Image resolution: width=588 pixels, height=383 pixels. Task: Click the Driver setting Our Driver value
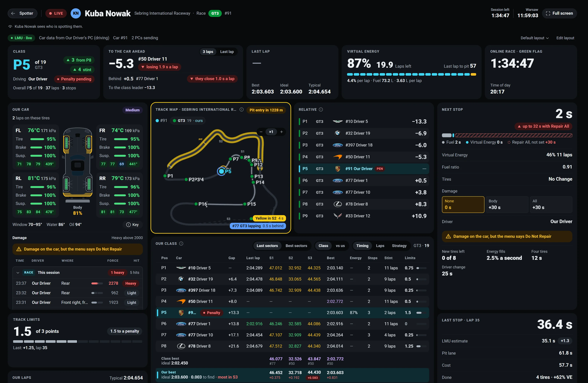coord(561,222)
